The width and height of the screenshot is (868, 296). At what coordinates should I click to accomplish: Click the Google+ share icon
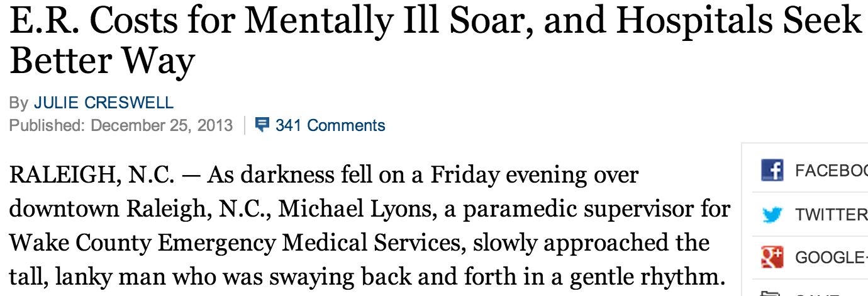(772, 257)
